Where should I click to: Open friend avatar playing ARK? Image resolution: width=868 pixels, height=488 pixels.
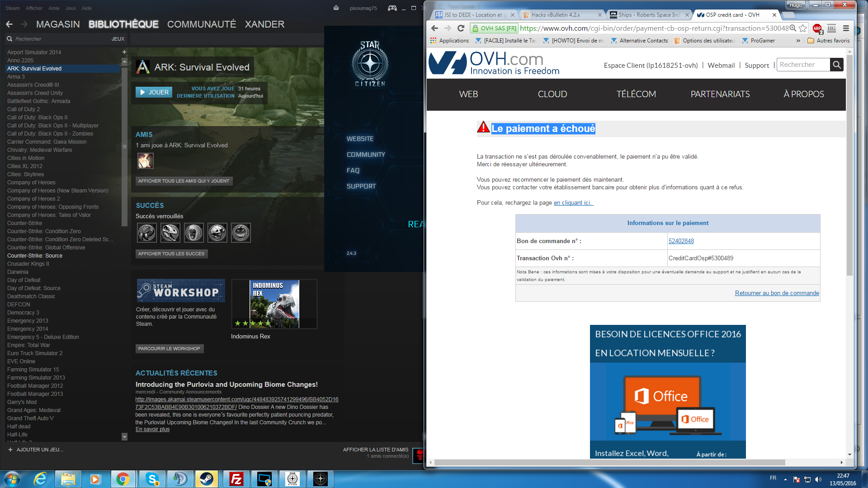[146, 161]
